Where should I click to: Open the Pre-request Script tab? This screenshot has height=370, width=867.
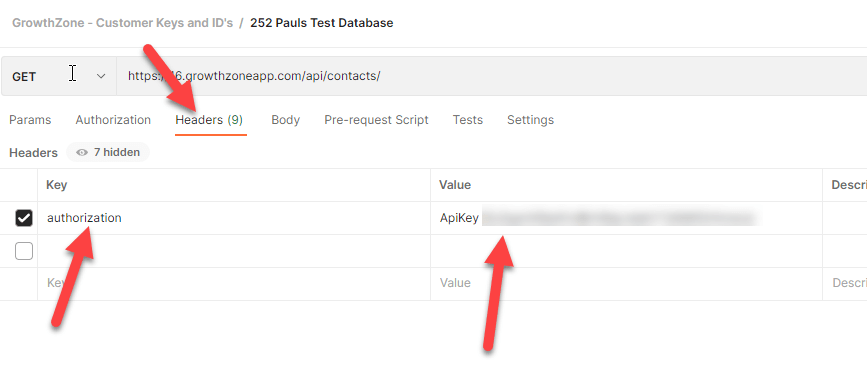[x=377, y=120]
